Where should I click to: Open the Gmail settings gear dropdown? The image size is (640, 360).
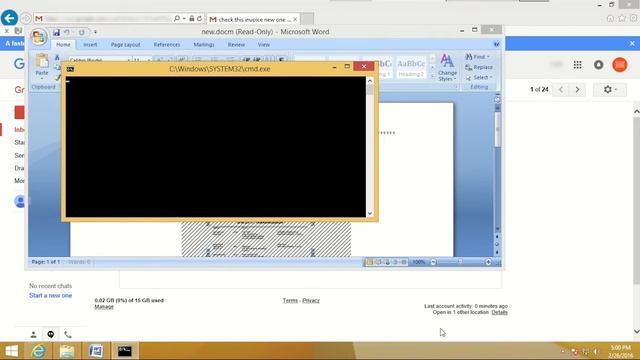pos(610,89)
